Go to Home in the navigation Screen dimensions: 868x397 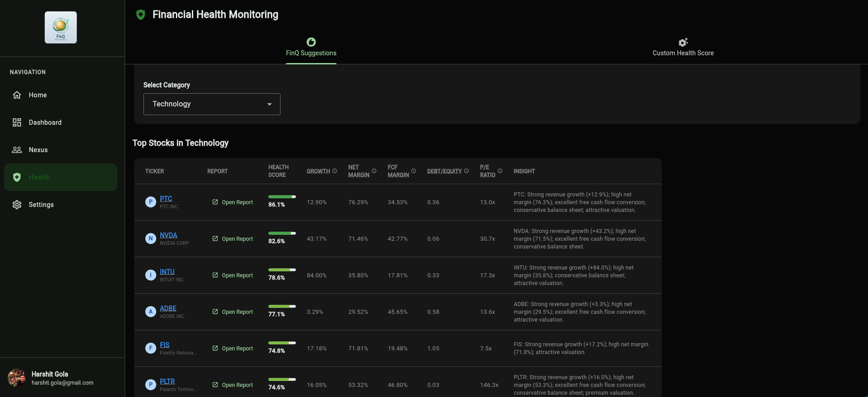point(61,95)
